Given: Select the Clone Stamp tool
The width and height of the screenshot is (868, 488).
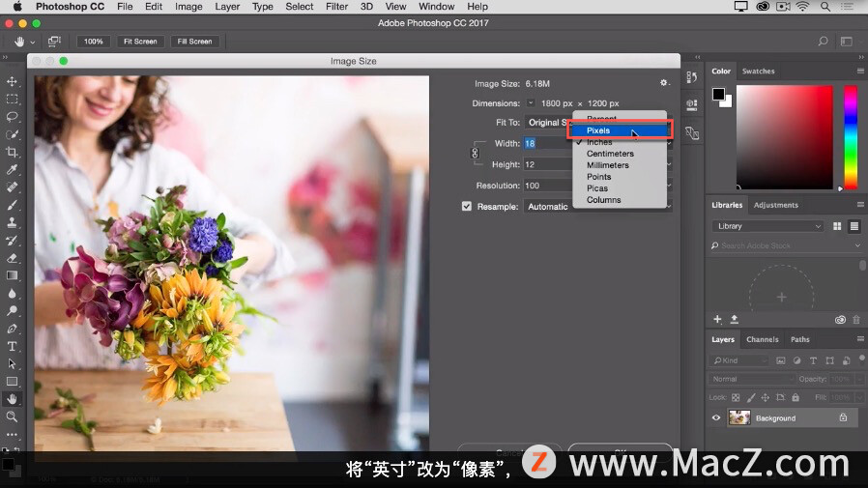Looking at the screenshot, I should point(12,222).
